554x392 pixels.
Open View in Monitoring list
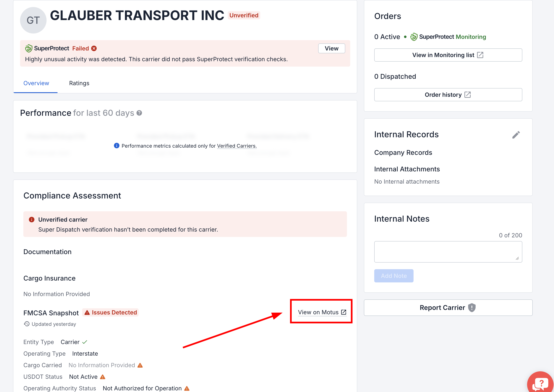(448, 55)
